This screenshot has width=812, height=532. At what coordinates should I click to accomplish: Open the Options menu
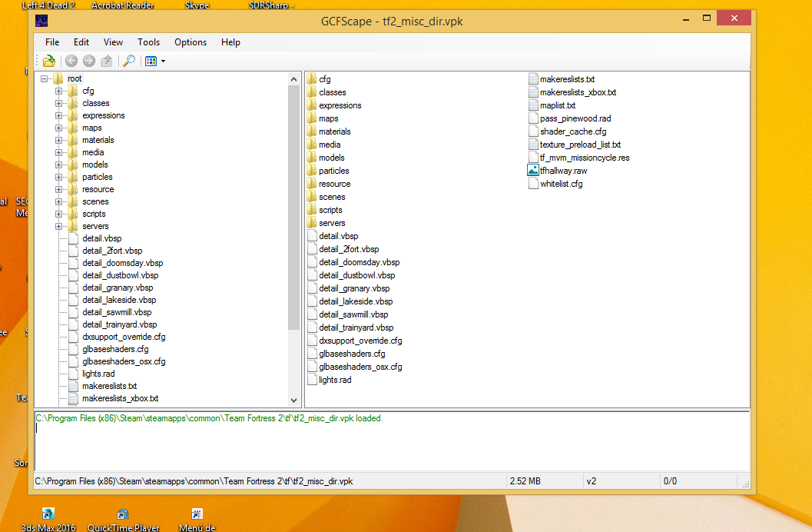click(x=191, y=42)
